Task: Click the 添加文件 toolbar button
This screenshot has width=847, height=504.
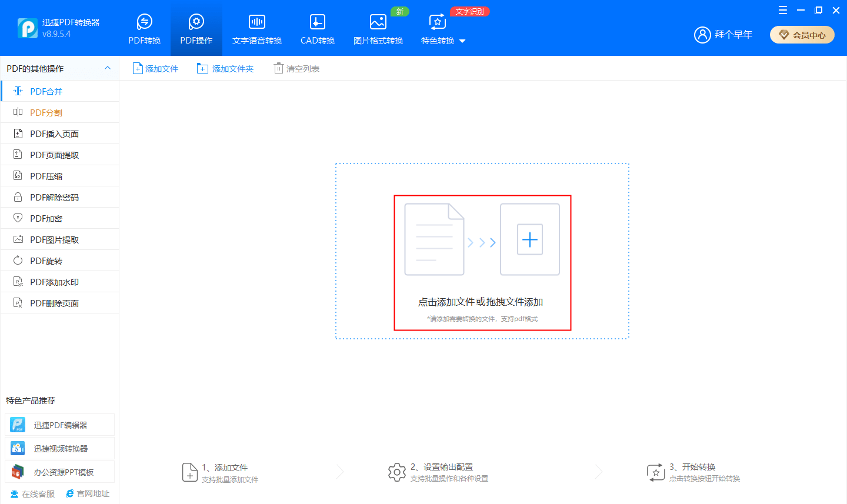Action: 155,69
